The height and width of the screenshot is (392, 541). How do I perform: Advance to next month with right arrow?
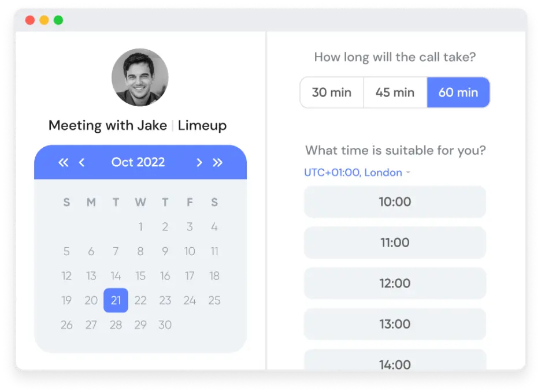pos(199,162)
